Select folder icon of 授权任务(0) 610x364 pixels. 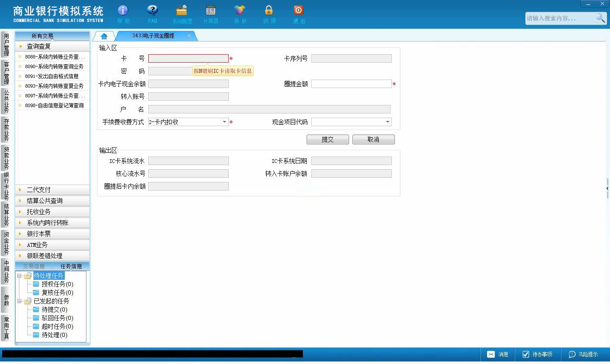coord(36,284)
